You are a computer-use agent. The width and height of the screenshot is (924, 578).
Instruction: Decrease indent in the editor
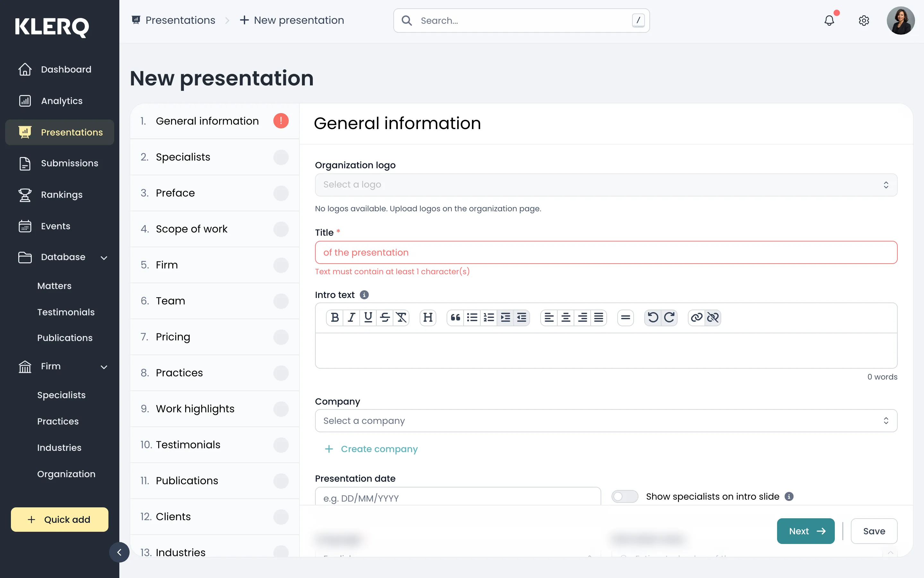(x=522, y=317)
